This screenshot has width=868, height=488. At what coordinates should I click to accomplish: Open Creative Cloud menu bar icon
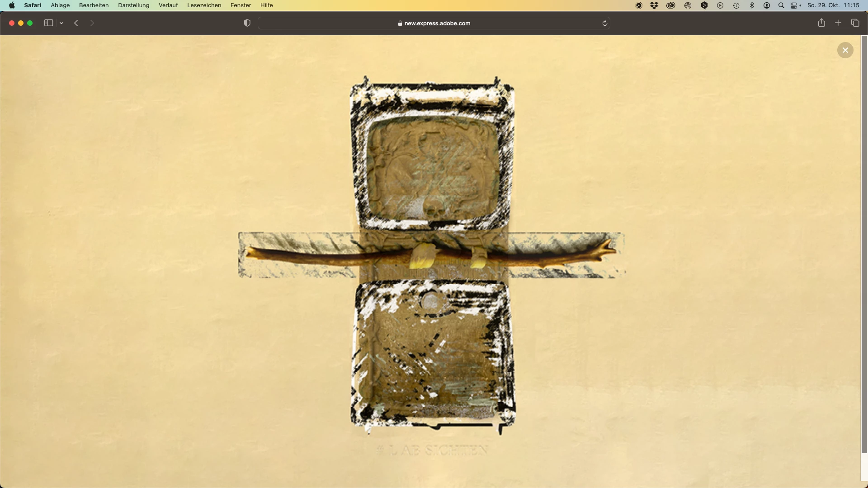[x=671, y=5]
